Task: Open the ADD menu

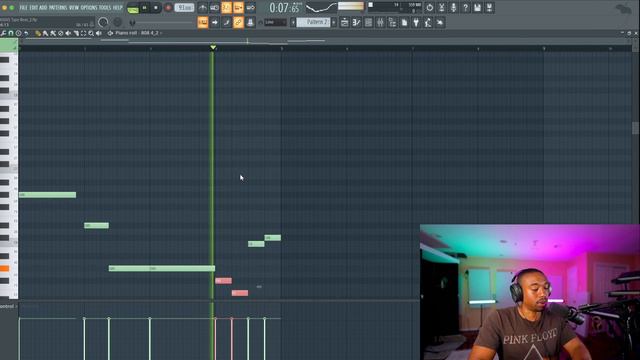Action: point(43,7)
